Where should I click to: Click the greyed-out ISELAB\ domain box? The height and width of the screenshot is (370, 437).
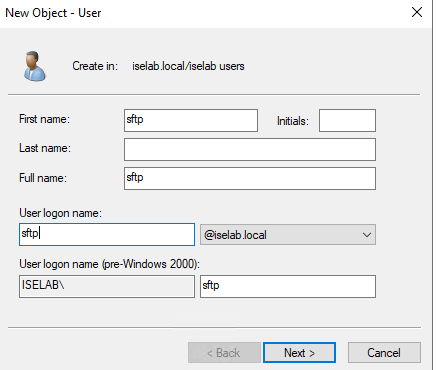(107, 286)
